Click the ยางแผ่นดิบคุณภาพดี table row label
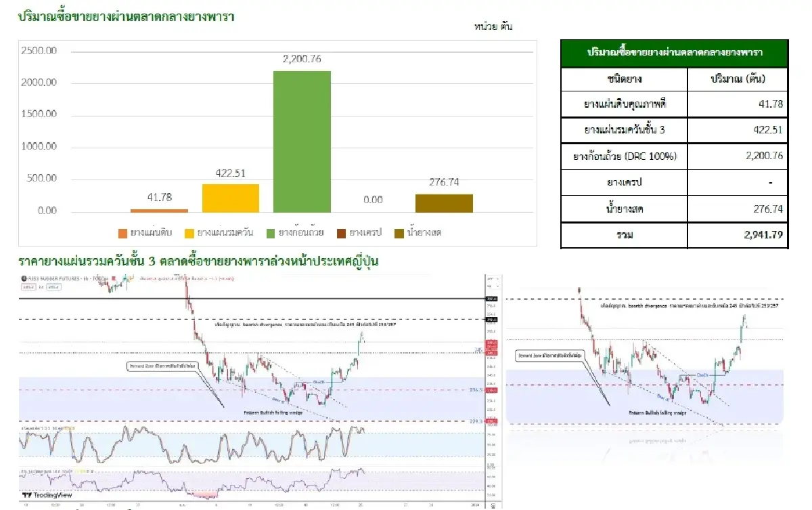Viewport: 812px width, 510px height. click(625, 104)
